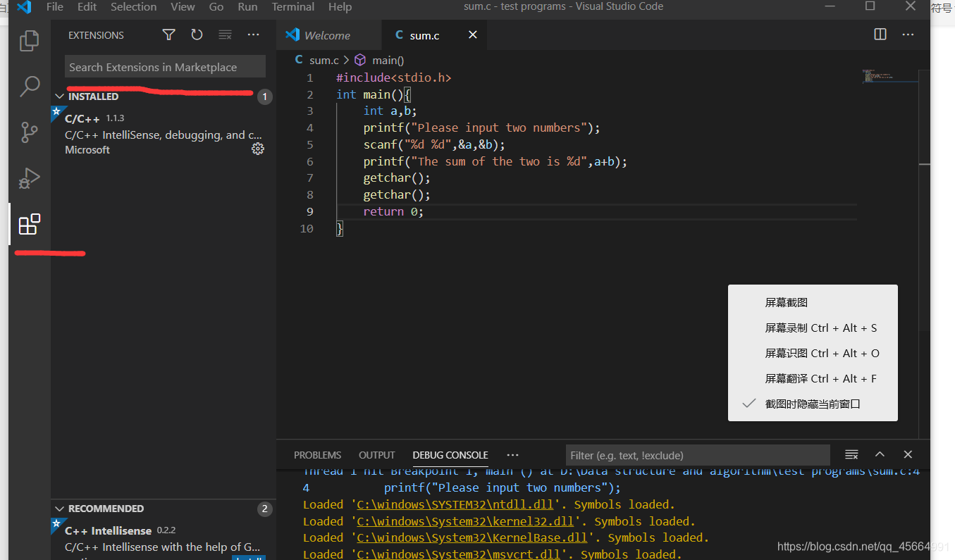Open the Selection menu

[x=134, y=7]
